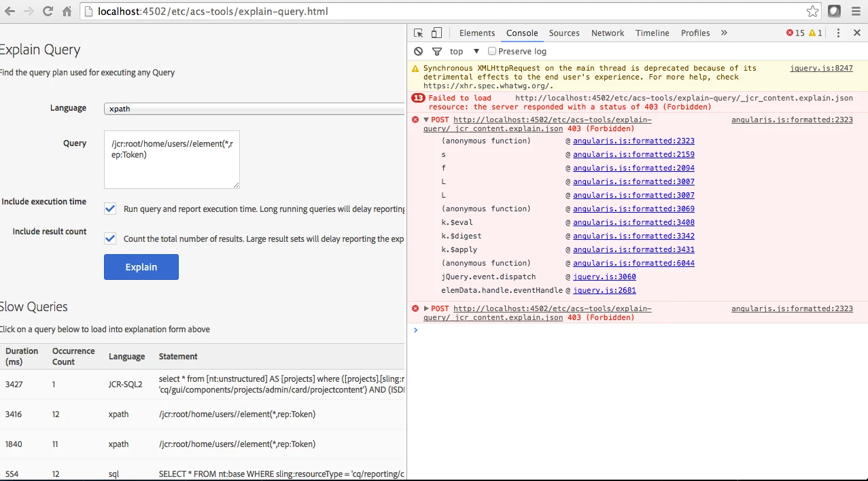Select the elemData.handle.eventHandle stack frame text
Screen dimensions: 868x481
pyautogui.click(x=502, y=290)
